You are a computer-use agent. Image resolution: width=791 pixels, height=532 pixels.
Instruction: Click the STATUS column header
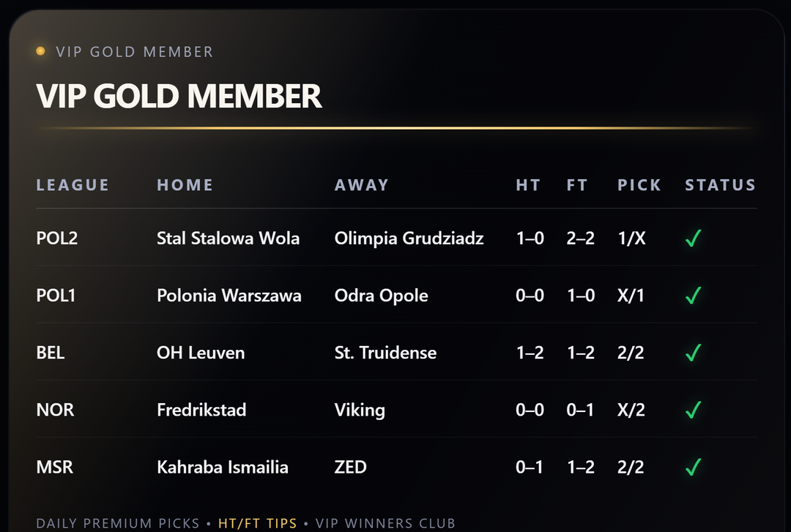720,185
